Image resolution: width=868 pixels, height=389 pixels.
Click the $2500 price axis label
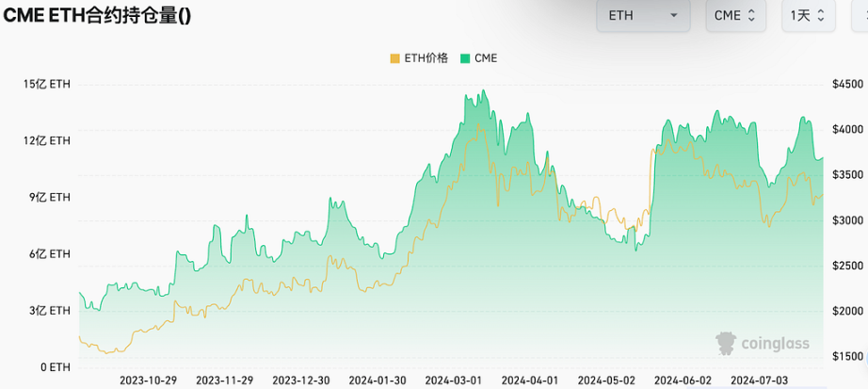(847, 266)
